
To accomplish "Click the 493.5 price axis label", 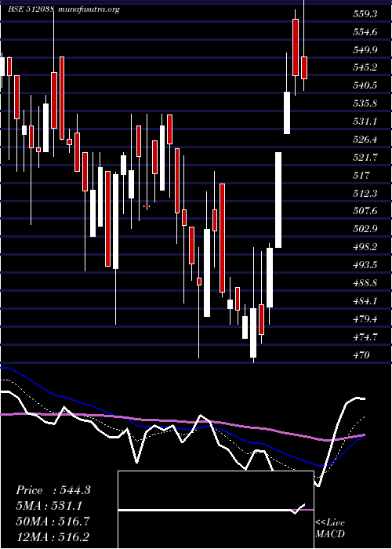I will [x=365, y=265].
